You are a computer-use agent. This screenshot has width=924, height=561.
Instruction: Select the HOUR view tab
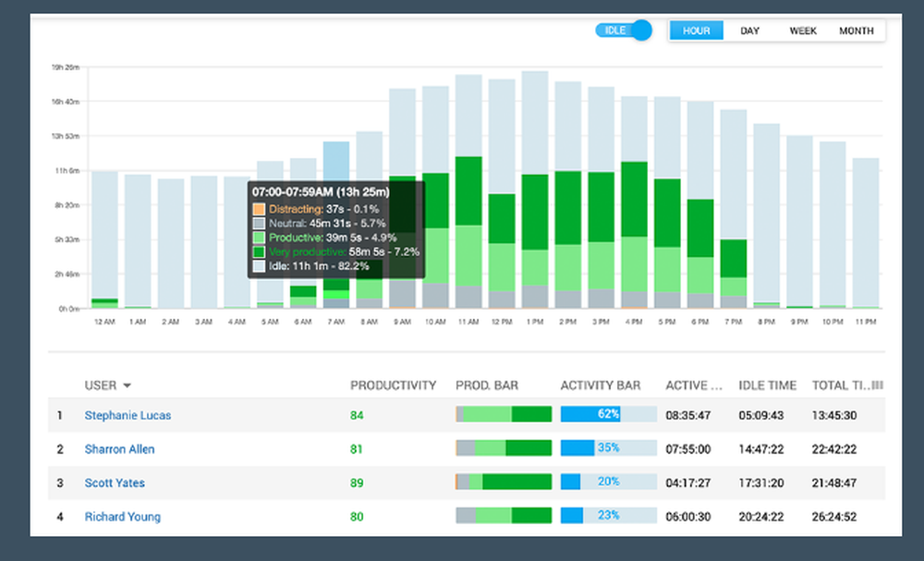coord(696,30)
